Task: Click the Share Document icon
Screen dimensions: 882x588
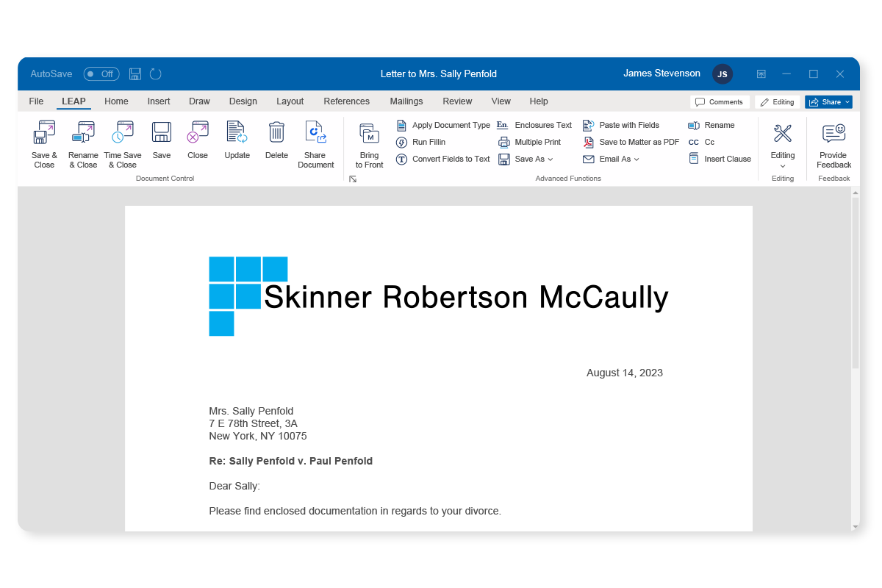Action: tap(316, 132)
